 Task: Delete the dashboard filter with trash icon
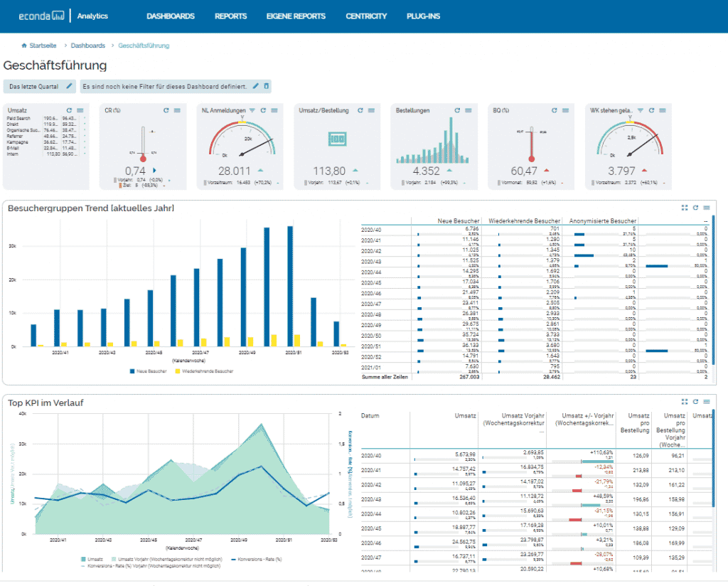point(267,86)
